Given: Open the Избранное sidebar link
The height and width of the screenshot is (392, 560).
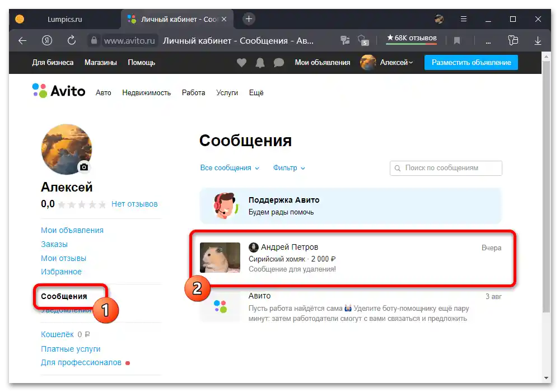Looking at the screenshot, I should 61,272.
